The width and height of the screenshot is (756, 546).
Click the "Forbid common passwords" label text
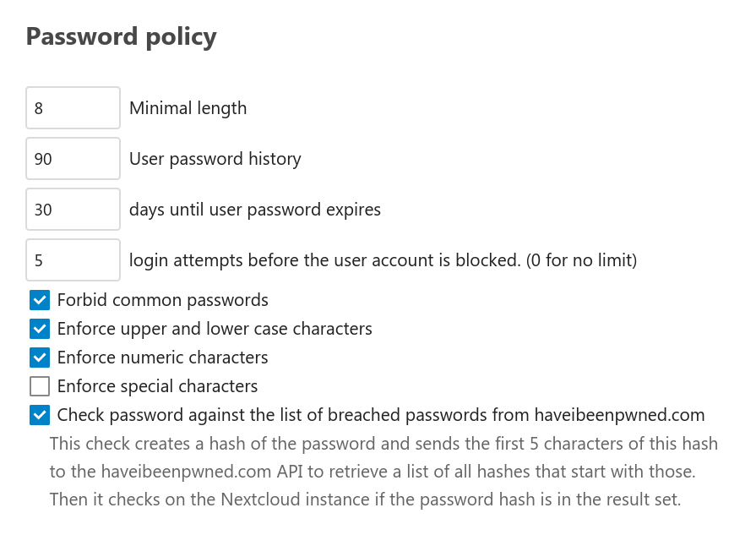click(x=162, y=300)
